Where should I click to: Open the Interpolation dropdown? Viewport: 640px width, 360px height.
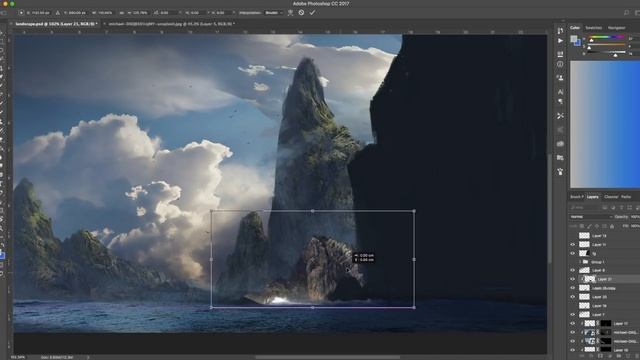[x=273, y=13]
